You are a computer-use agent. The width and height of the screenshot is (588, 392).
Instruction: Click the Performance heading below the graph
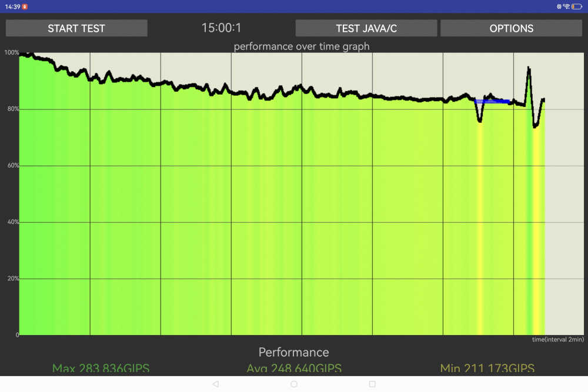click(x=293, y=352)
